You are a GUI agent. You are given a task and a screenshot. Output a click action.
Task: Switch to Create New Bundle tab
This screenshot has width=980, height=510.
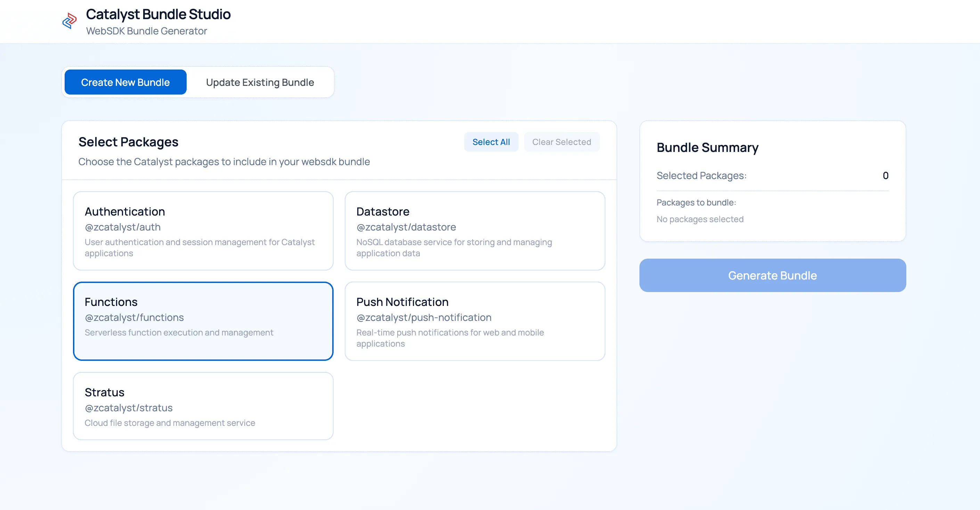pyautogui.click(x=125, y=82)
